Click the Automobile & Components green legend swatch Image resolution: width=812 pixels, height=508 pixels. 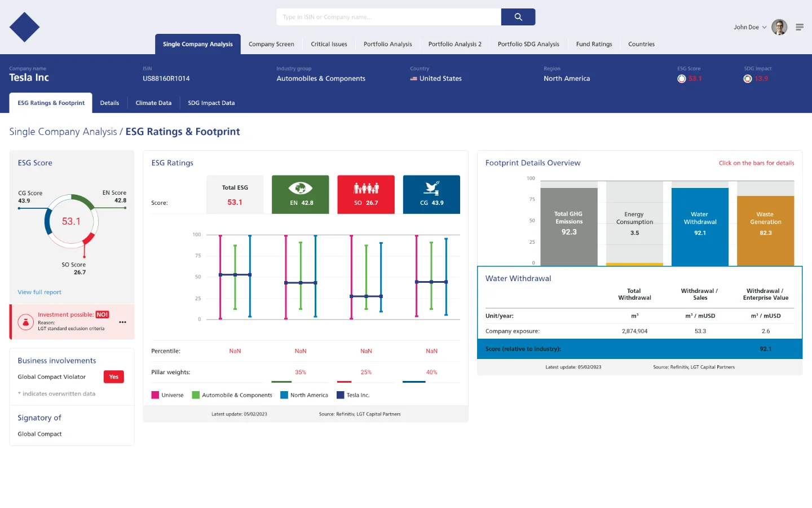196,395
